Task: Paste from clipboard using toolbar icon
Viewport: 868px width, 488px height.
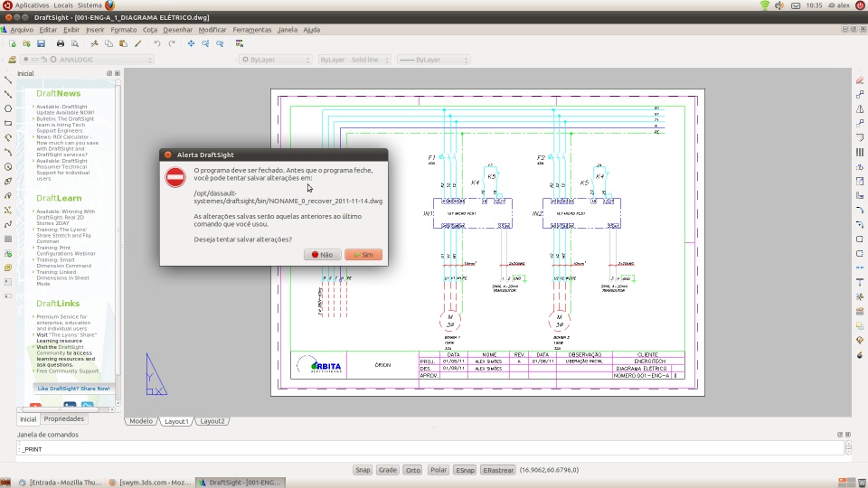Action: [x=123, y=43]
